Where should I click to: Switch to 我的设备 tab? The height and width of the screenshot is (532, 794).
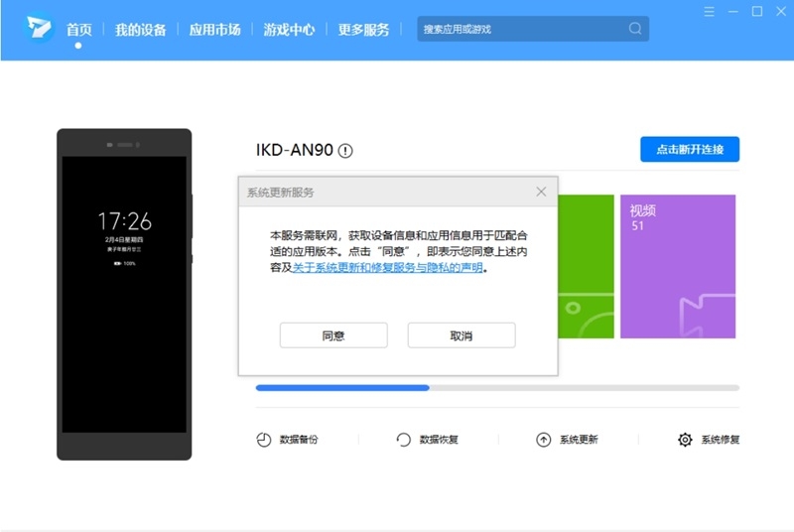point(140,30)
